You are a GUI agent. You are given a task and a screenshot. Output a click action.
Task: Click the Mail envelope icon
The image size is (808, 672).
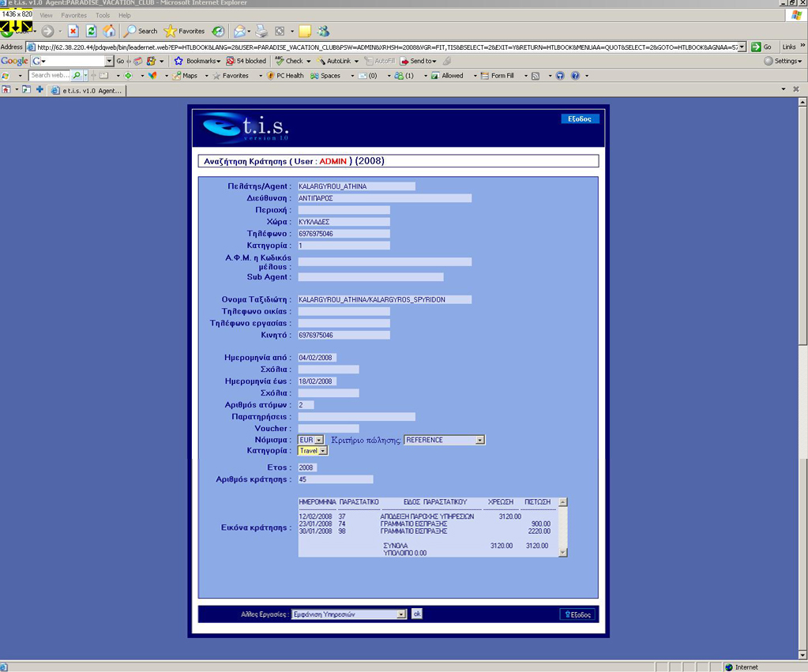click(x=239, y=32)
